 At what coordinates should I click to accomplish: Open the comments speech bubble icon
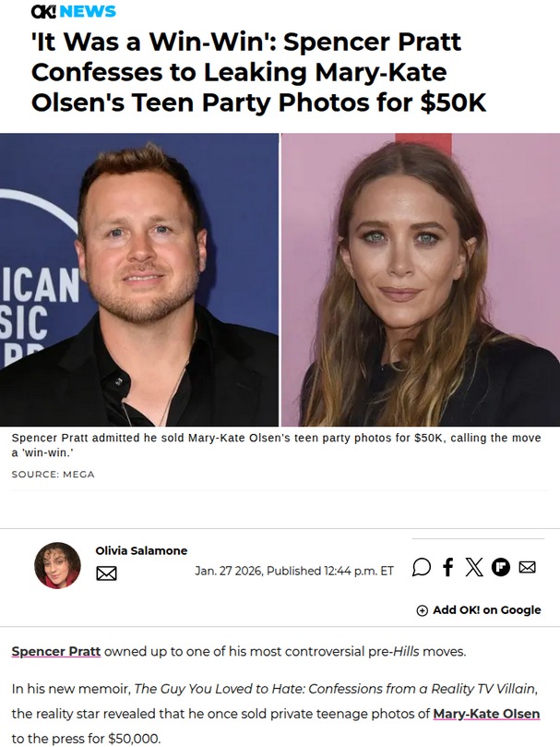[422, 567]
